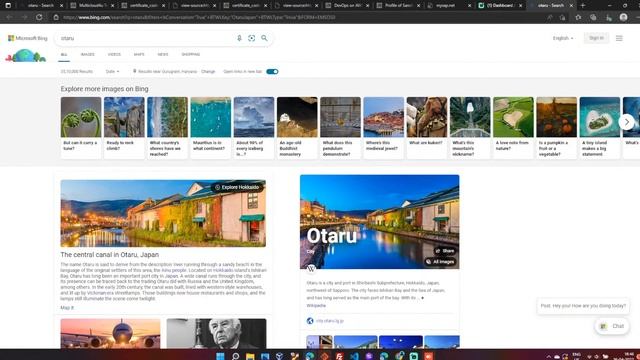The image size is (640, 360).
Task: Open the Windows Start button
Action: [220, 356]
